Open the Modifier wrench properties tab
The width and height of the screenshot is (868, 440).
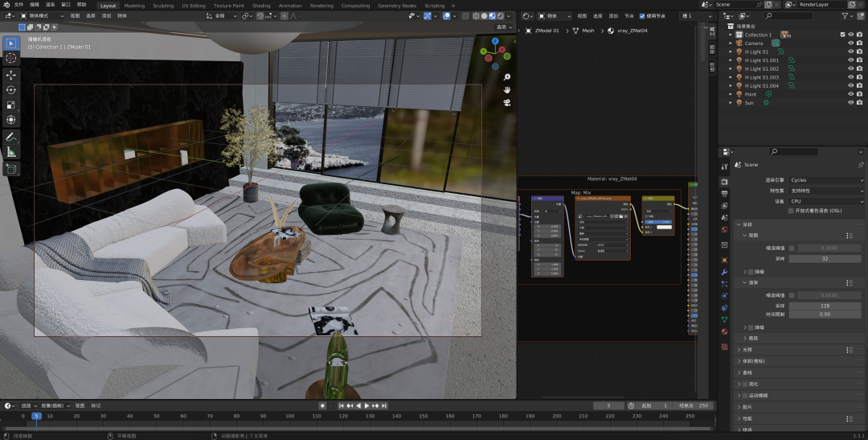click(x=725, y=272)
